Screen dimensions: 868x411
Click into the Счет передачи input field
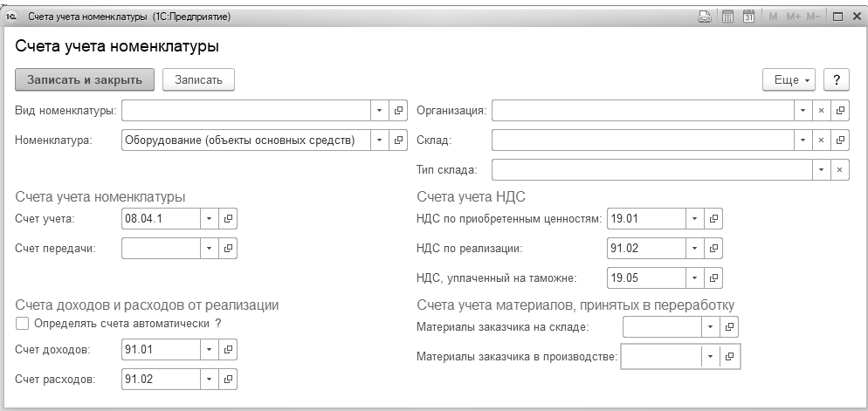[x=161, y=248]
